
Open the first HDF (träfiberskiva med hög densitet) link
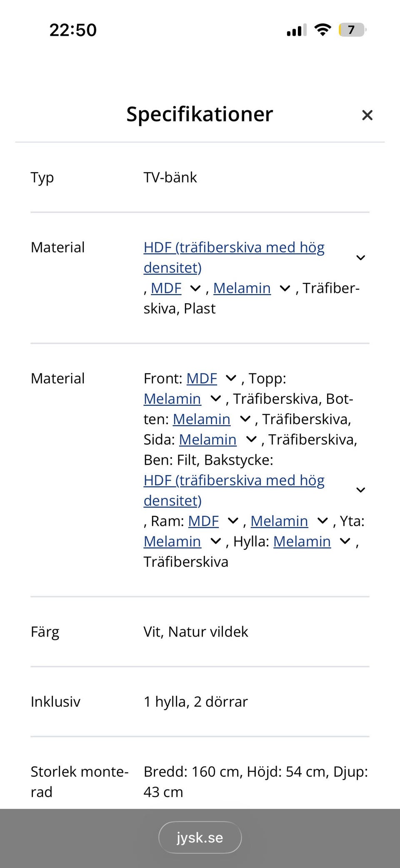coord(234,248)
